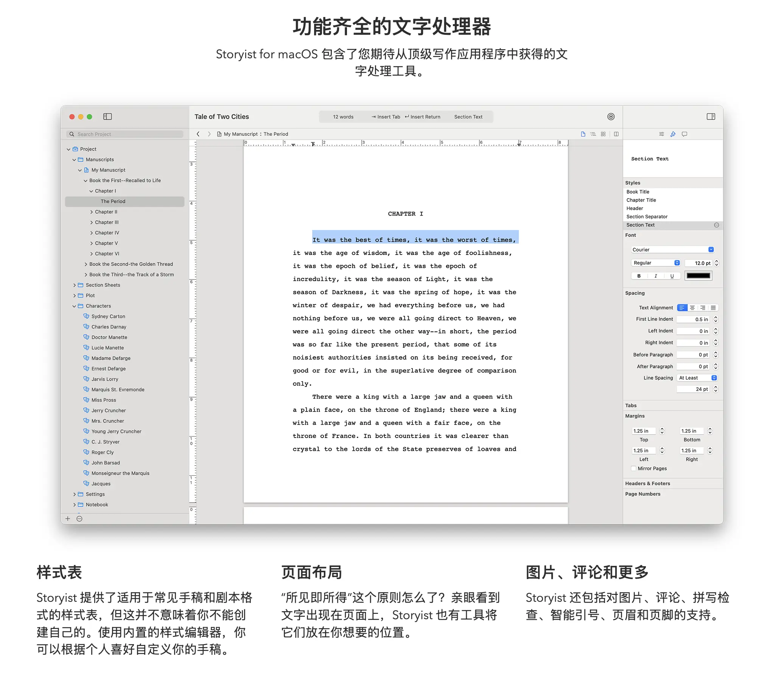Viewport: 784px width, 674px height.
Task: Collapse the Project tree
Action: (x=68, y=149)
